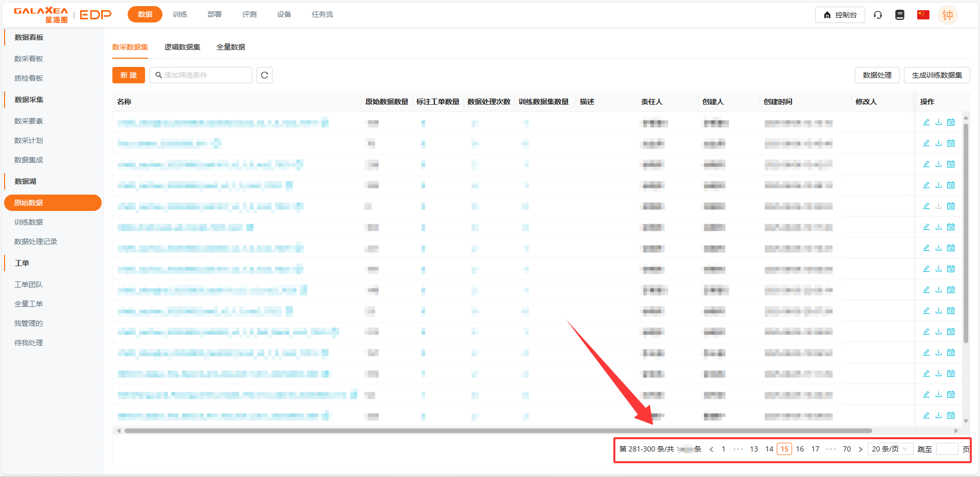This screenshot has height=477, width=980.
Task: Open the documentation book icon
Action: click(900, 15)
